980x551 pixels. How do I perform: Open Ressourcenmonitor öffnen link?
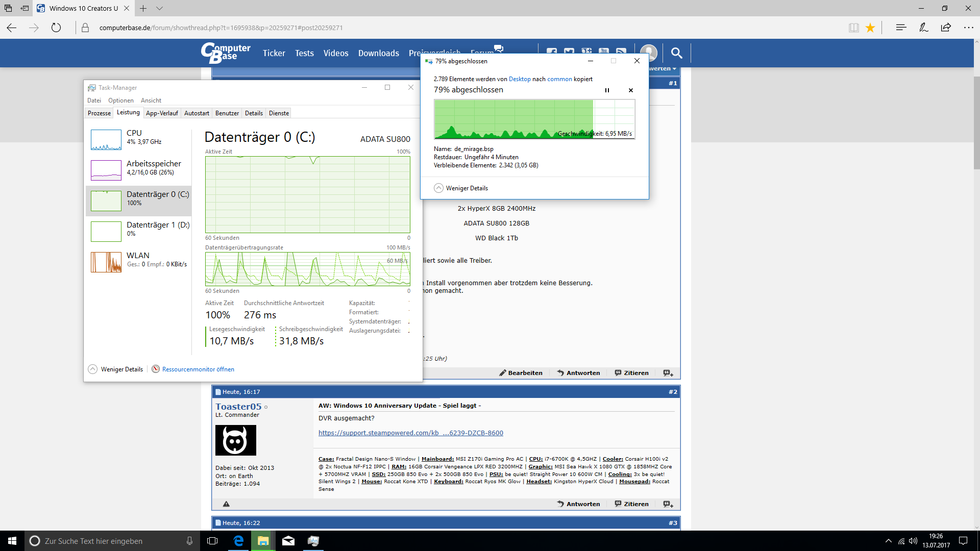[x=198, y=369]
